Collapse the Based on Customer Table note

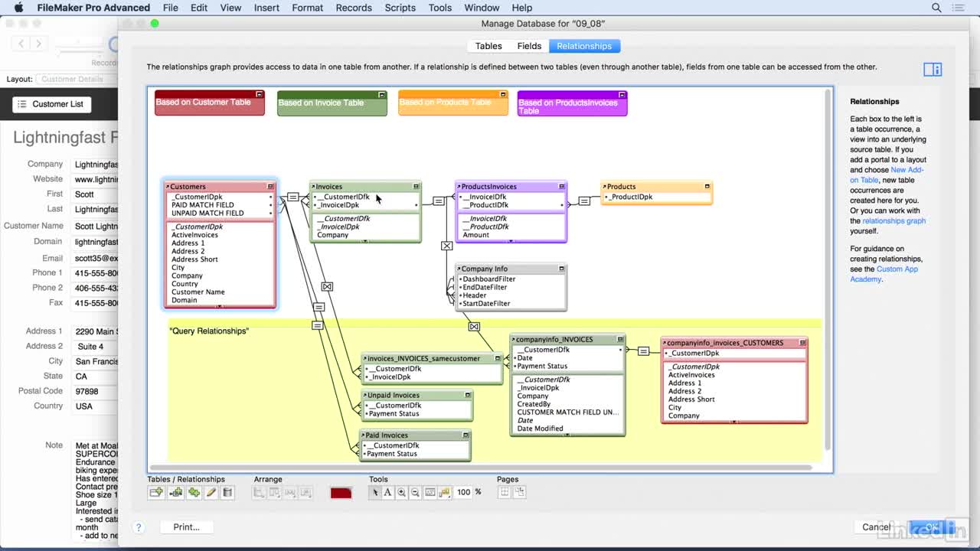click(260, 94)
